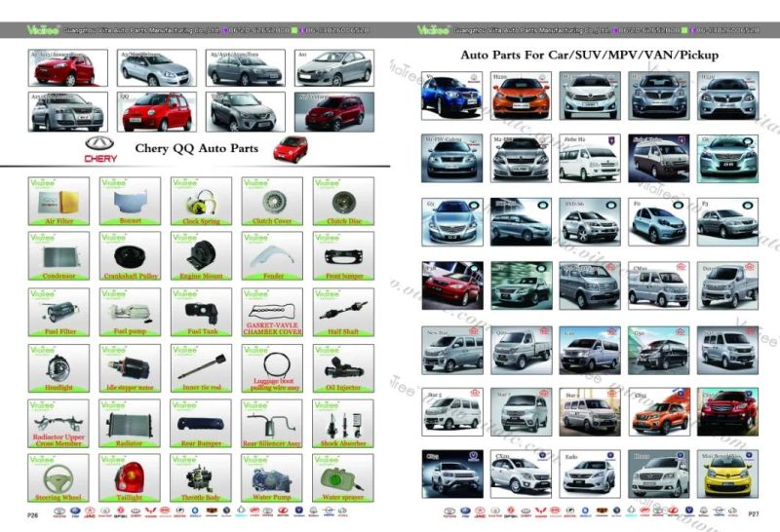Screen dimensions: 780x532
Task: Click the A11 silver sedan thumbnail
Action: 334,68
